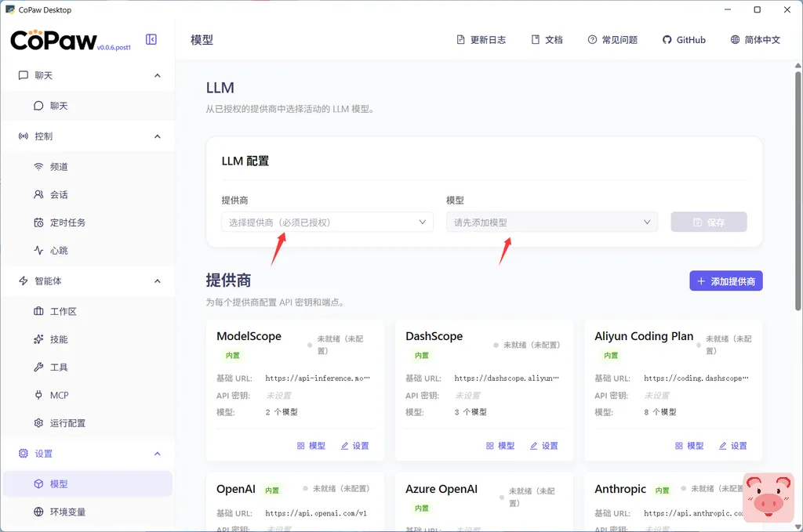This screenshot has height=532, width=803.
Task: Click OpenAI 未就绪 status label
Action: [x=341, y=489]
